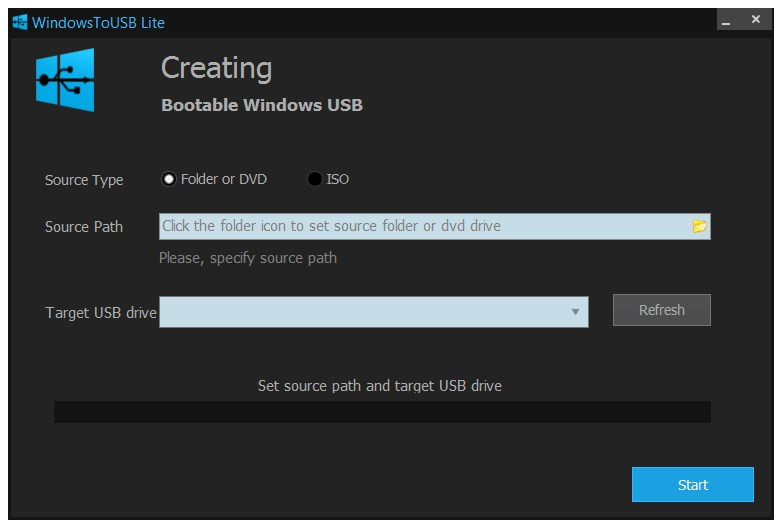781x527 pixels.
Task: Click the blue Start button
Action: tap(692, 484)
